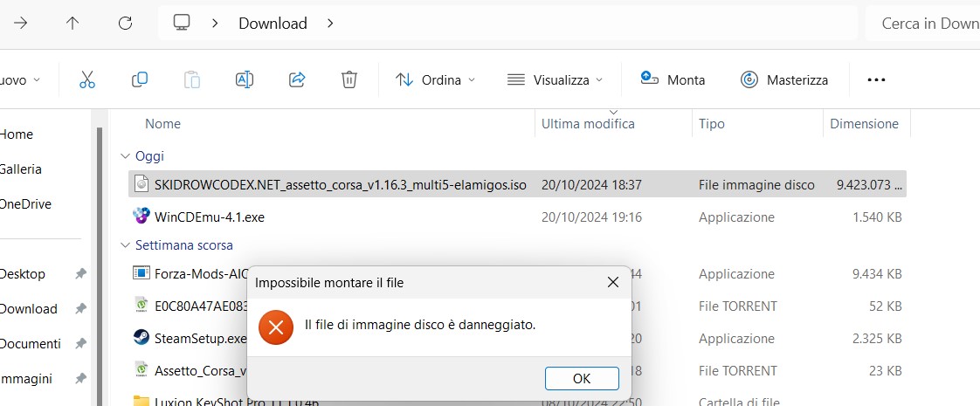Select the SKIDROWCODEX assetto_corsa .iso file
Image resolution: width=980 pixels, height=406 pixels.
517,185
